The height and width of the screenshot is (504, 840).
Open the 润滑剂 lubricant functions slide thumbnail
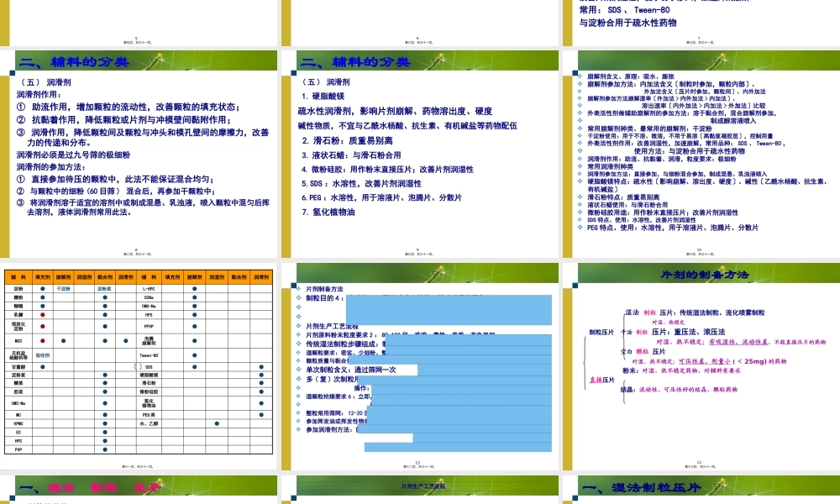click(x=140, y=151)
